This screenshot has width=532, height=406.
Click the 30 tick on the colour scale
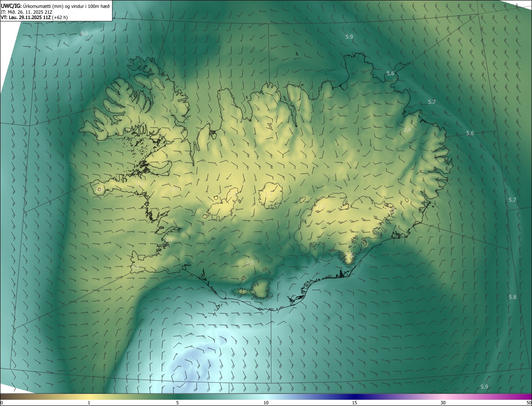(443, 403)
